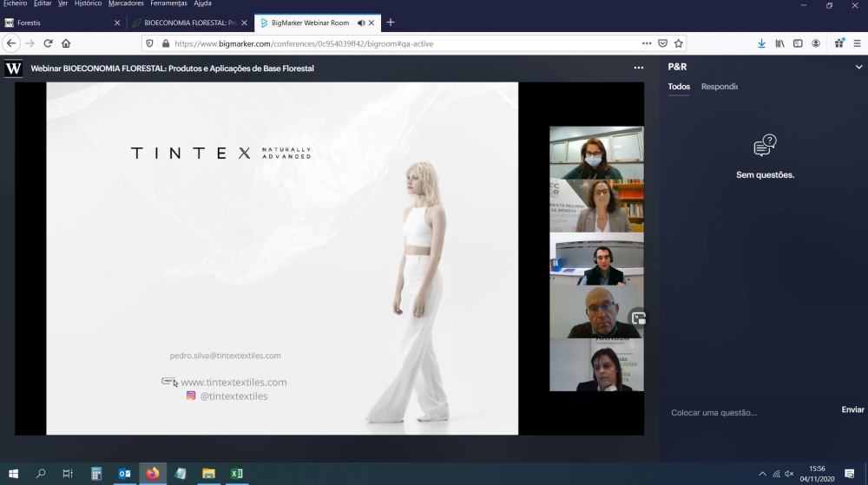
Task: Select the bottom woman video thumbnail
Action: (596, 365)
